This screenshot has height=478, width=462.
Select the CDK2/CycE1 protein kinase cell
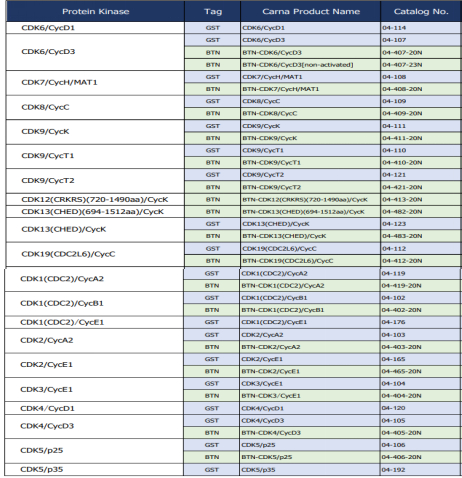(x=94, y=365)
